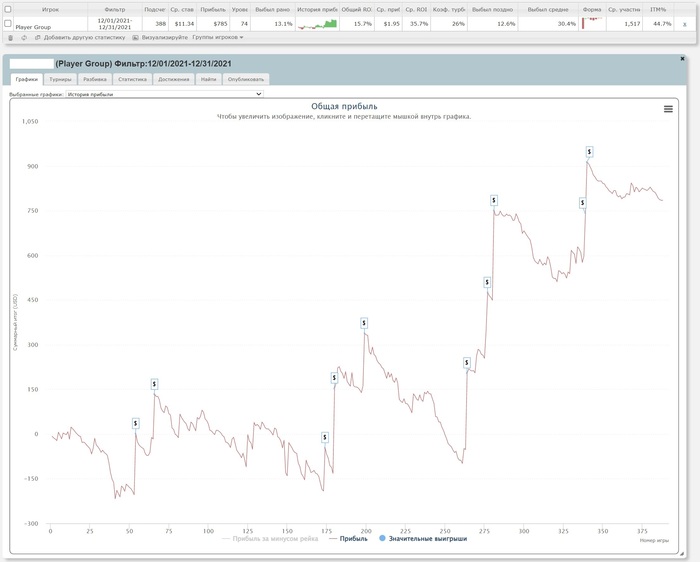Switch to the Графики tab

pyautogui.click(x=26, y=79)
